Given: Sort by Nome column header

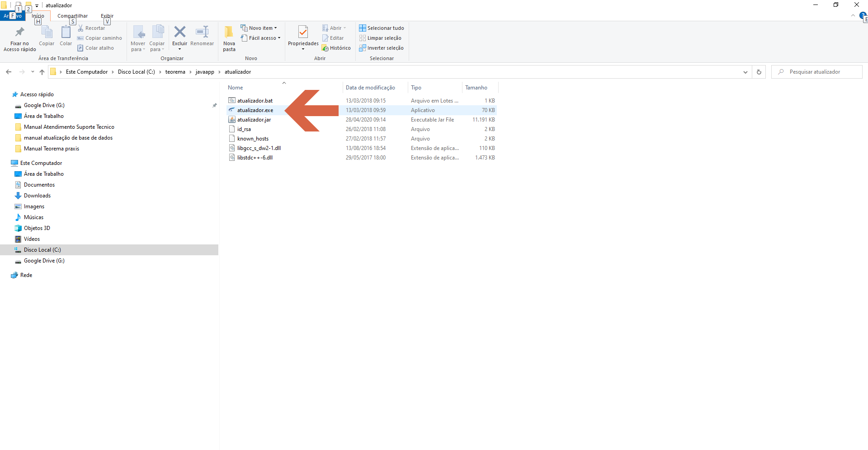Looking at the screenshot, I should click(236, 88).
